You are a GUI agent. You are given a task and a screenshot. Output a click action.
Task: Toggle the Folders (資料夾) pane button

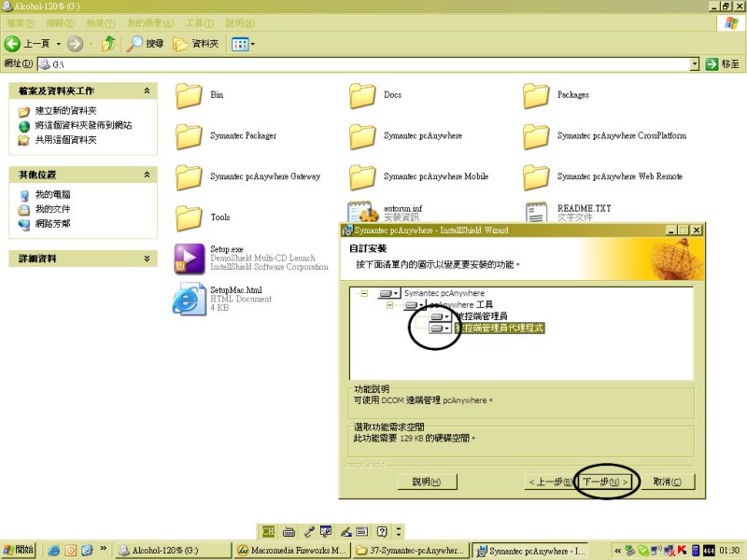(196, 44)
